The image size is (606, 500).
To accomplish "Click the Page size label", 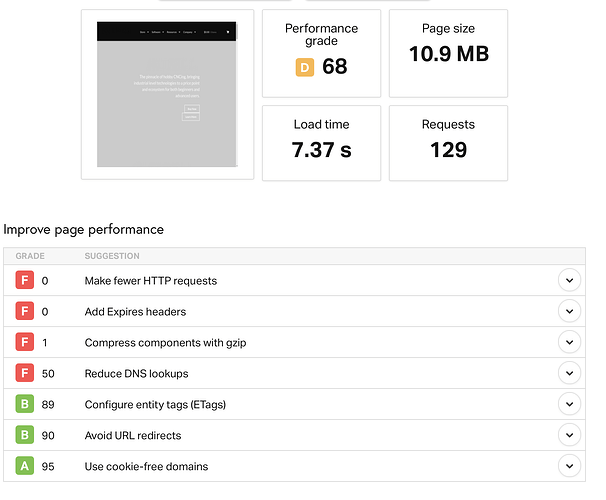I will [x=448, y=29].
